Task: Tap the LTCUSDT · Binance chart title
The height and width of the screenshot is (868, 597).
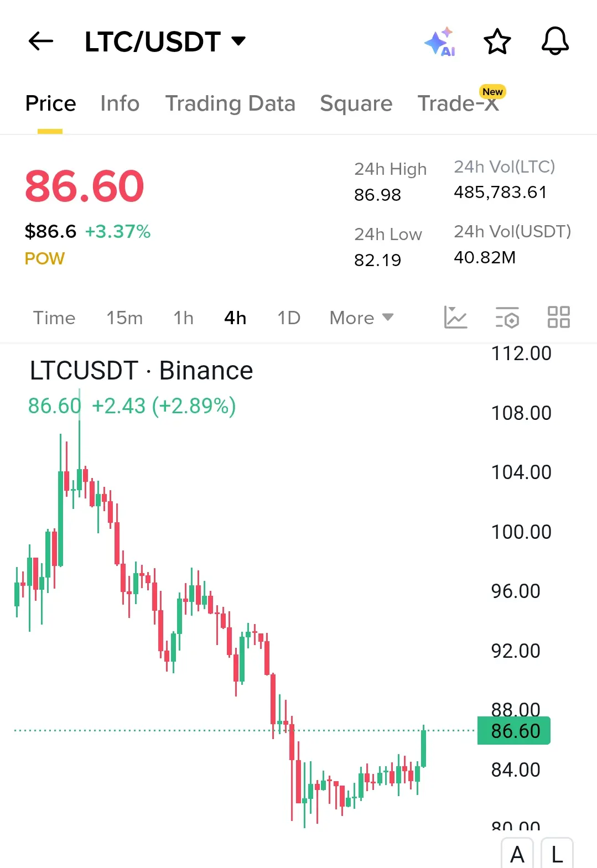Action: tap(141, 371)
